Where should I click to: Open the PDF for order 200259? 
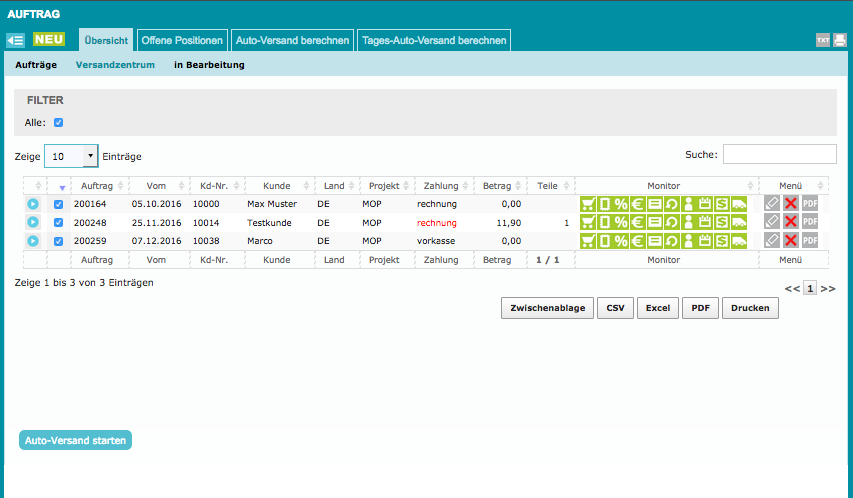810,241
